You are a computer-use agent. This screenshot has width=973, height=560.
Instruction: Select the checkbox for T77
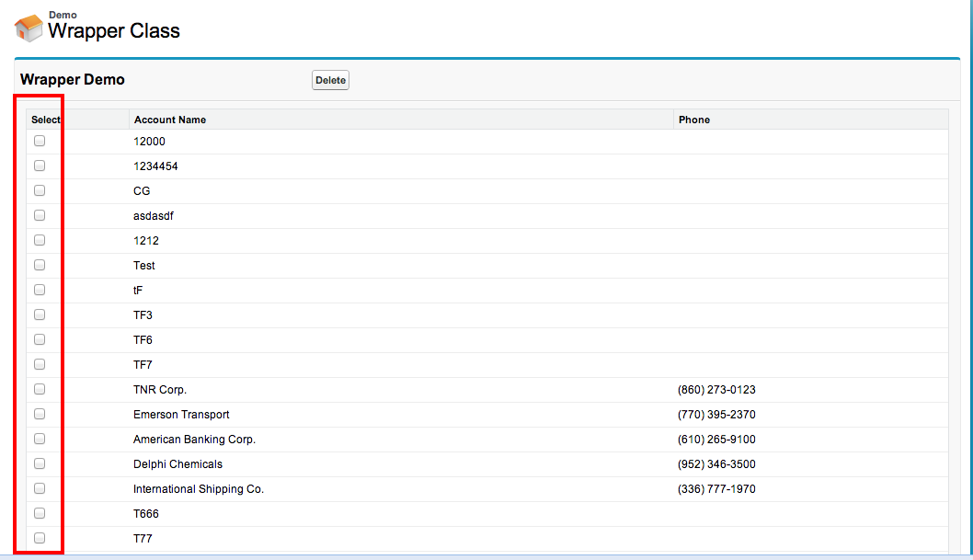[40, 538]
